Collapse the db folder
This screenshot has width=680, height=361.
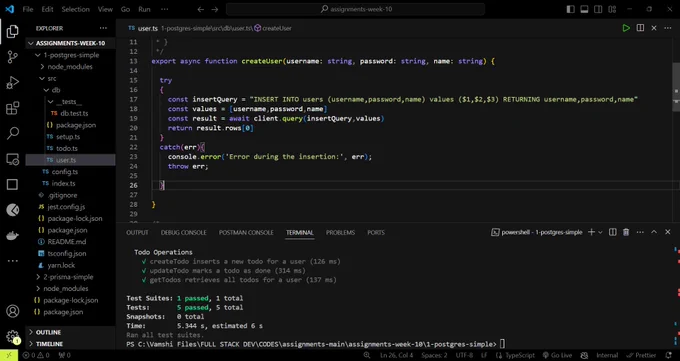pos(70,90)
